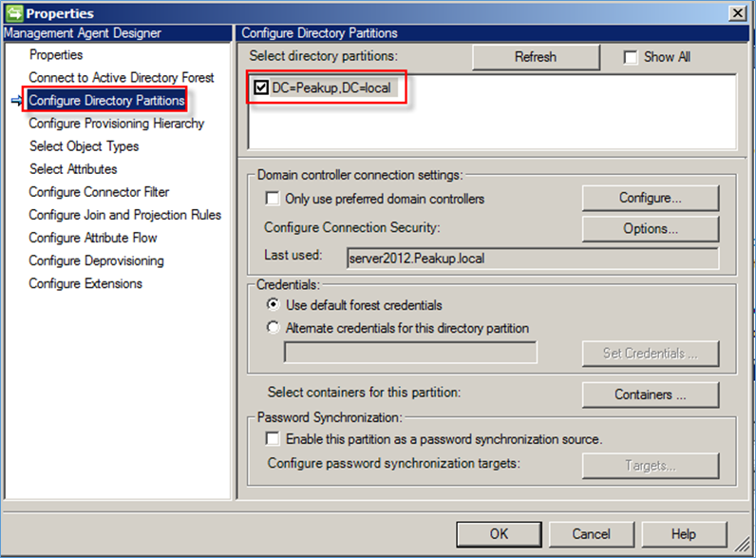
Task: Open Configure Join and Projection Rules
Action: point(124,214)
